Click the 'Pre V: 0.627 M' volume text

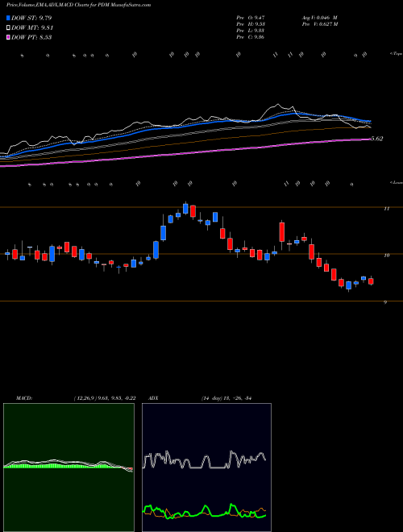pos(319,23)
